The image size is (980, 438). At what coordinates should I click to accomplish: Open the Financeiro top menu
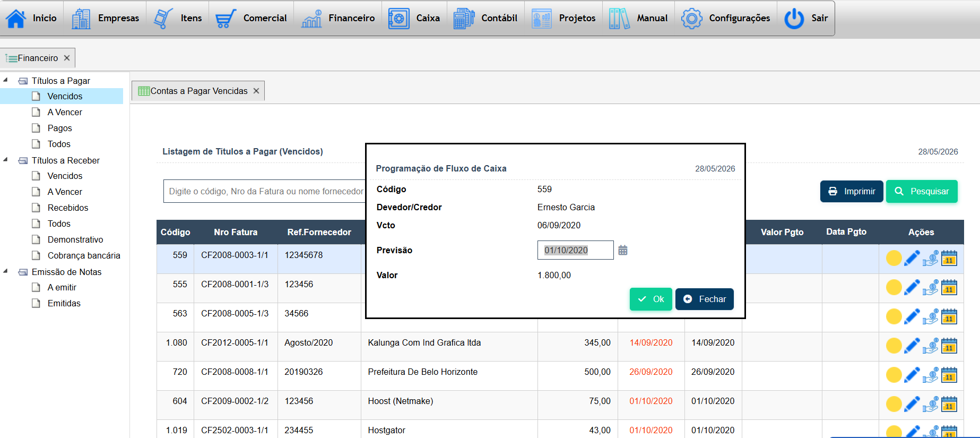338,18
